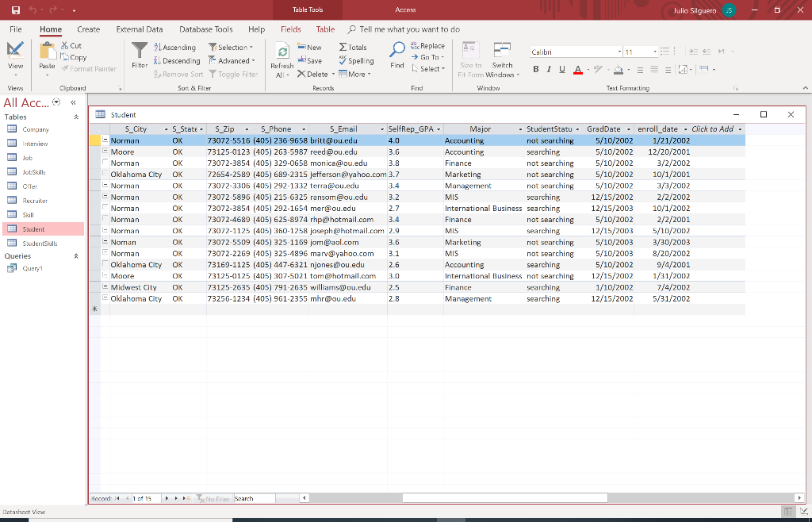This screenshot has height=522, width=812.
Task: Click Totals to add a totals row
Action: point(353,47)
